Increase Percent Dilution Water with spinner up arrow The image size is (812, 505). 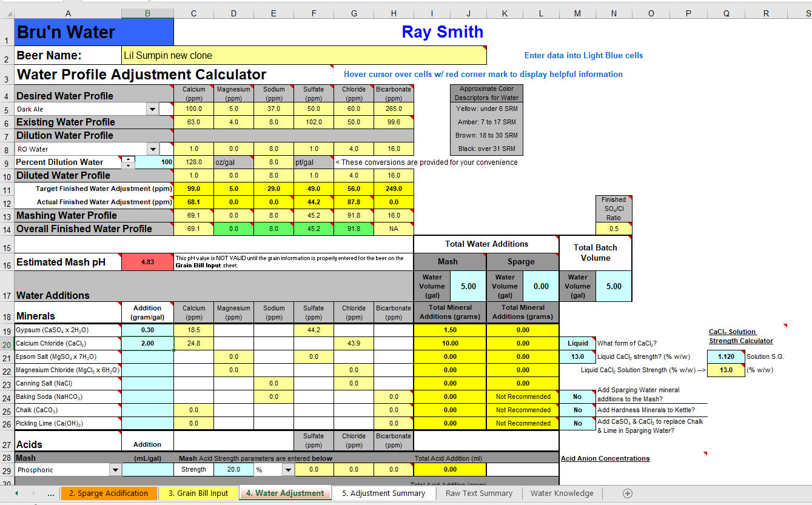coord(128,159)
